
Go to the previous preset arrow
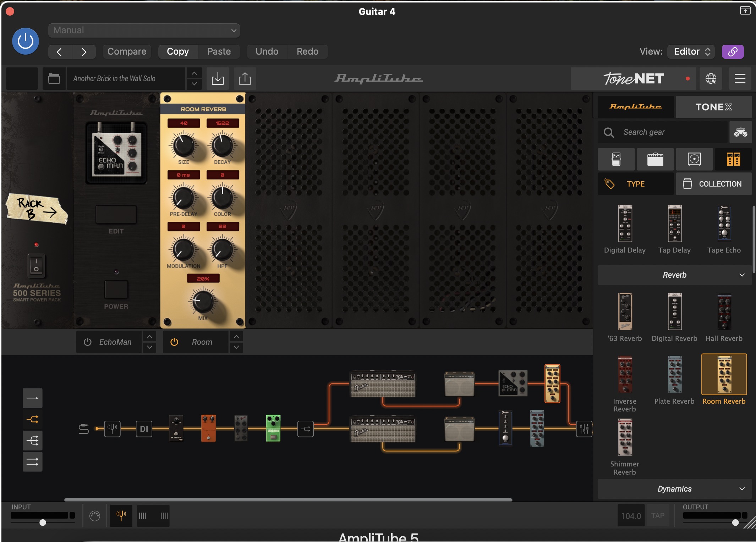60,52
